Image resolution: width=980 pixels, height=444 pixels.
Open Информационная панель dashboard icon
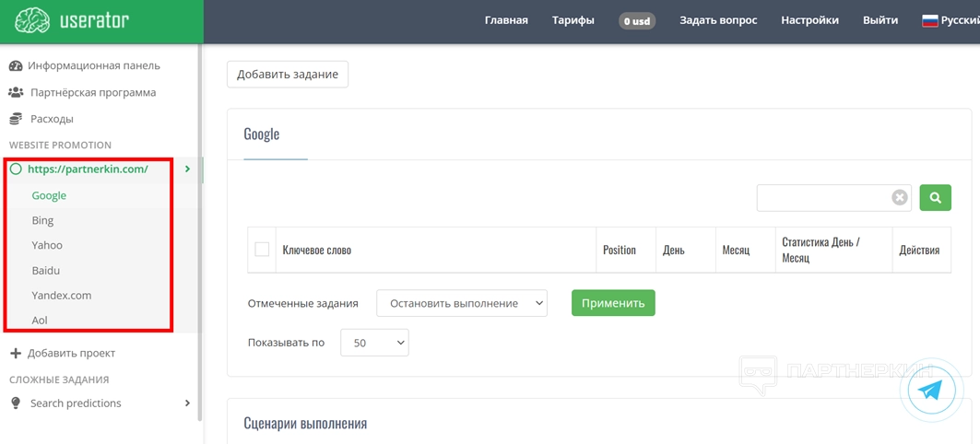[16, 65]
